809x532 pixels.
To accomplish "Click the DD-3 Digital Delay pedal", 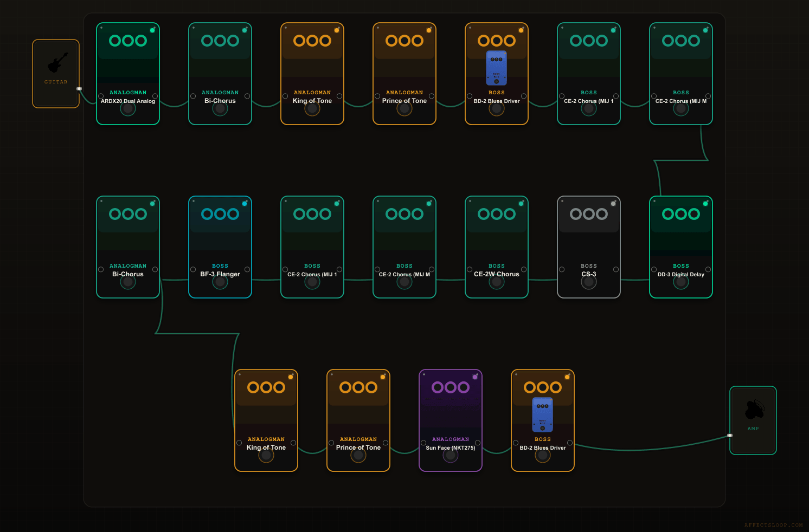I will click(x=681, y=246).
